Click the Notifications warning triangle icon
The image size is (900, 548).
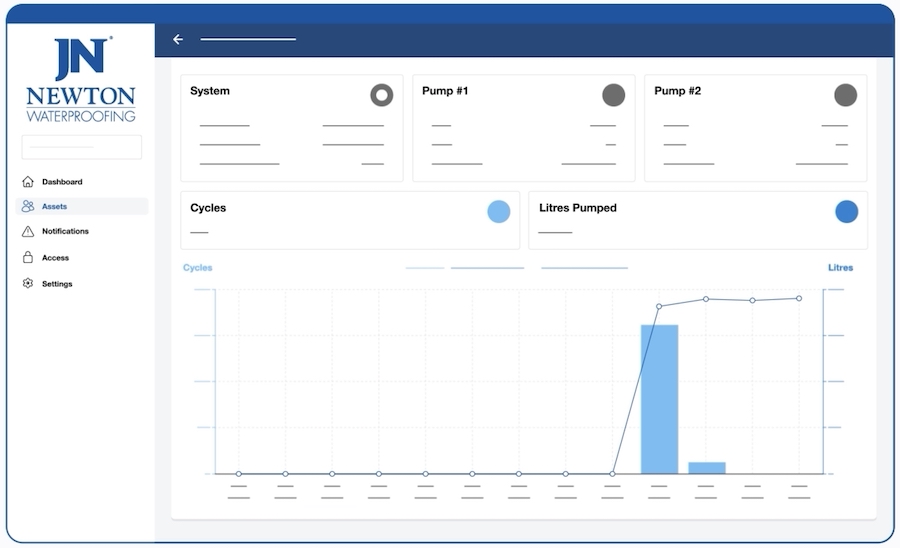coord(28,232)
